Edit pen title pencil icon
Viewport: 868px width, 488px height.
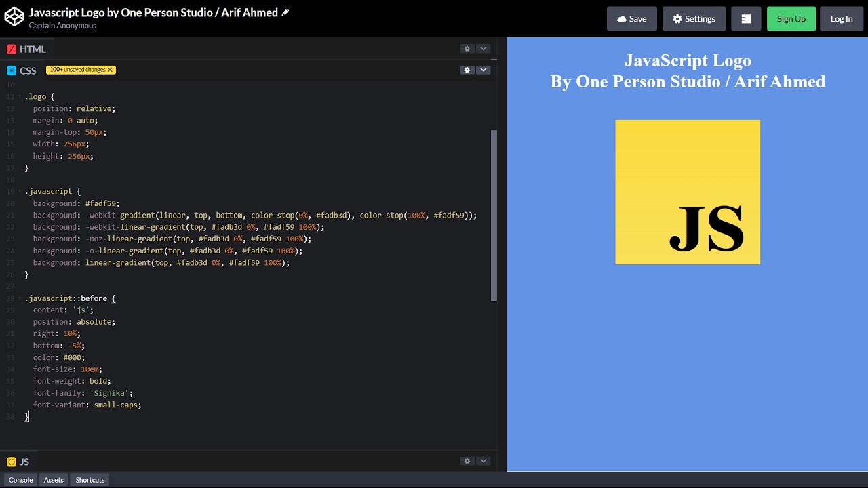click(x=285, y=13)
